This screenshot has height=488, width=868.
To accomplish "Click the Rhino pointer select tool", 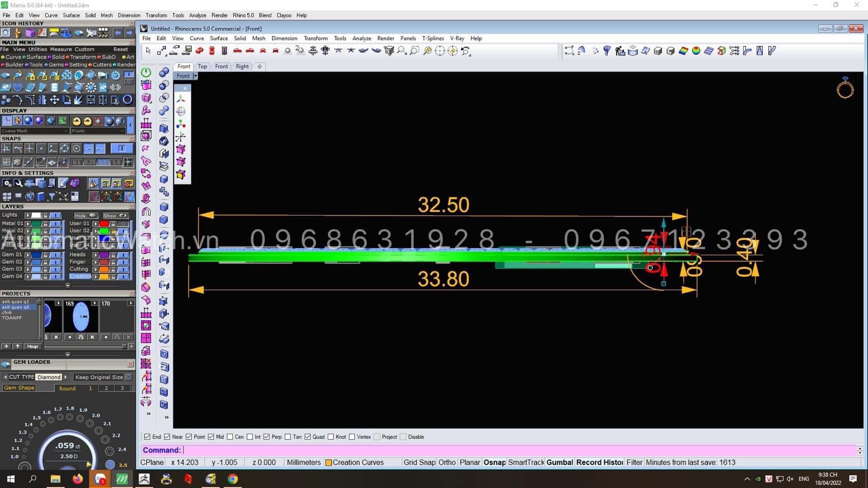I will [148, 51].
